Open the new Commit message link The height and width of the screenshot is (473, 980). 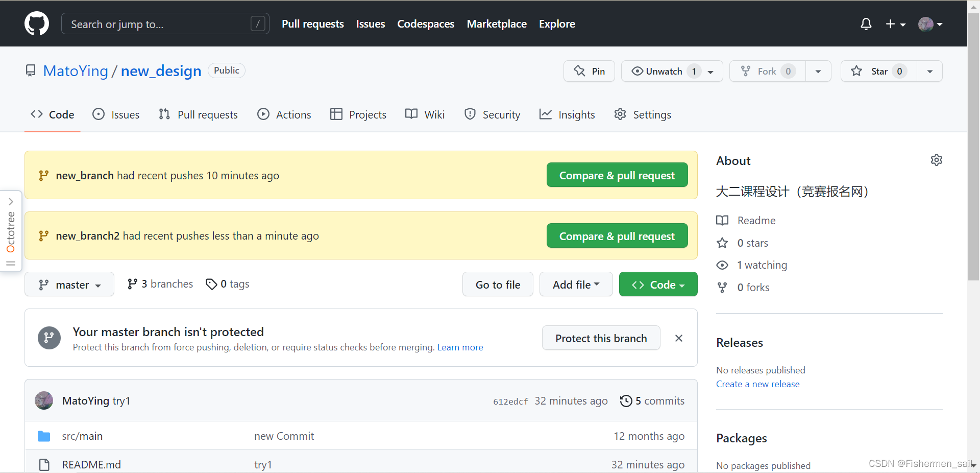[x=284, y=436]
